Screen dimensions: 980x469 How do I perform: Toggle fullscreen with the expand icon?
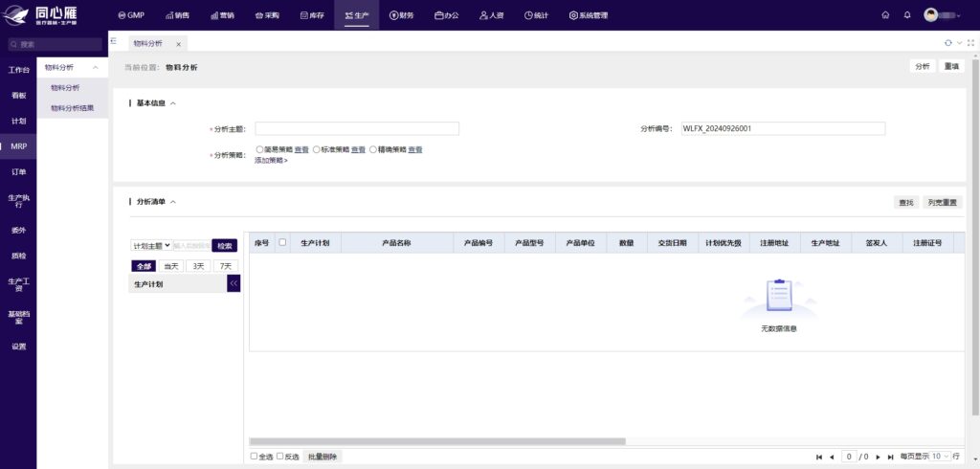pos(970,42)
